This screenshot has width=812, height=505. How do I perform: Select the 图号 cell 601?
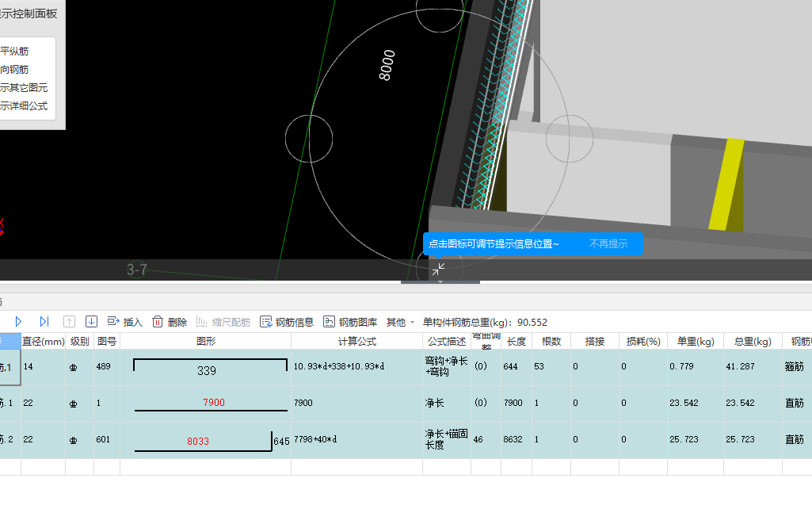pyautogui.click(x=107, y=439)
